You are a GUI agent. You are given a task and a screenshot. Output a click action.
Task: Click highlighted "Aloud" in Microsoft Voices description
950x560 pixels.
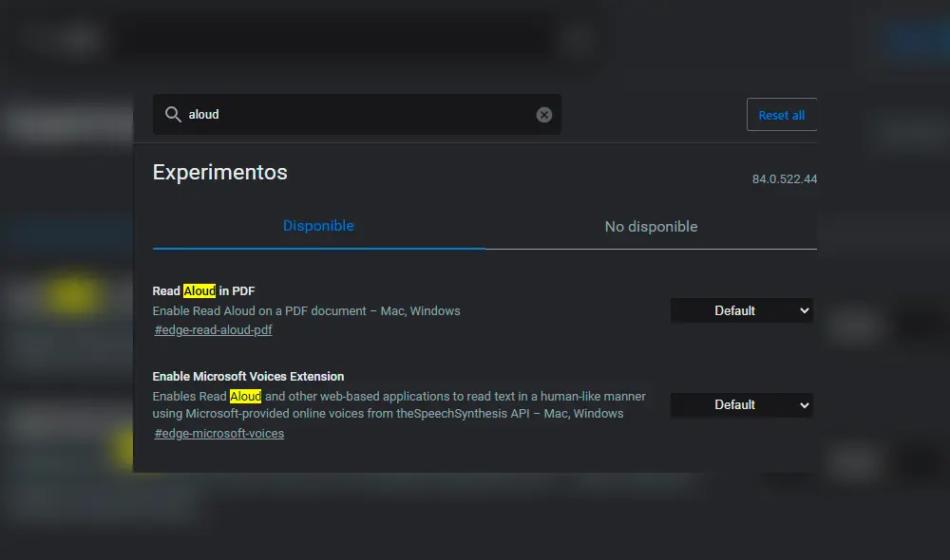(x=245, y=396)
